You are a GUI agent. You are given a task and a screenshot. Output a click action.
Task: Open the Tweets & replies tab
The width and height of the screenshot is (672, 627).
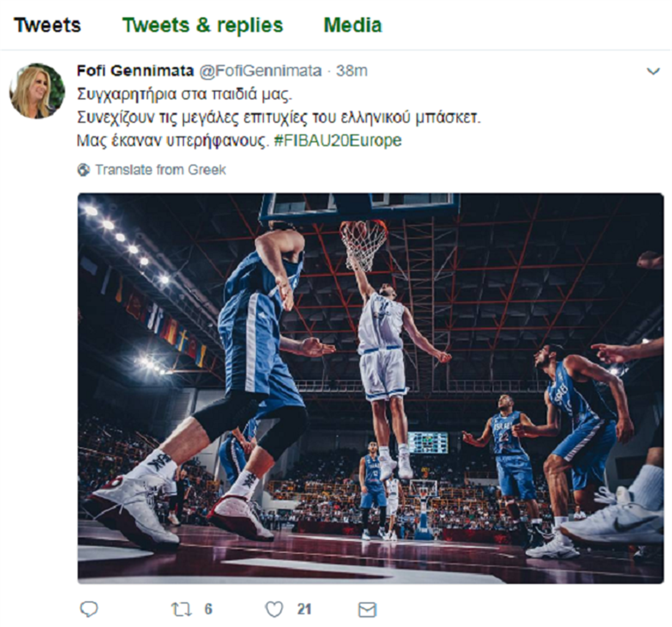click(x=202, y=25)
